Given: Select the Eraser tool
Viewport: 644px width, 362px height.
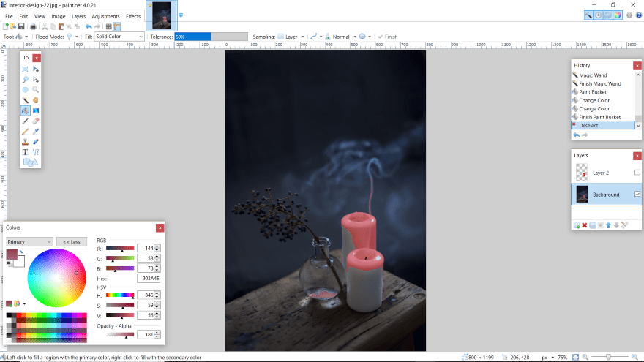Looking at the screenshot, I should coord(35,121).
